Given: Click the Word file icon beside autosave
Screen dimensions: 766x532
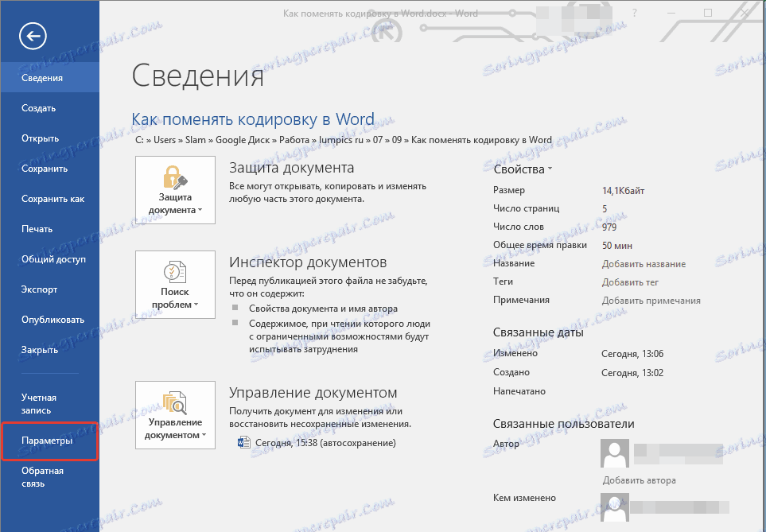Looking at the screenshot, I should point(243,443).
